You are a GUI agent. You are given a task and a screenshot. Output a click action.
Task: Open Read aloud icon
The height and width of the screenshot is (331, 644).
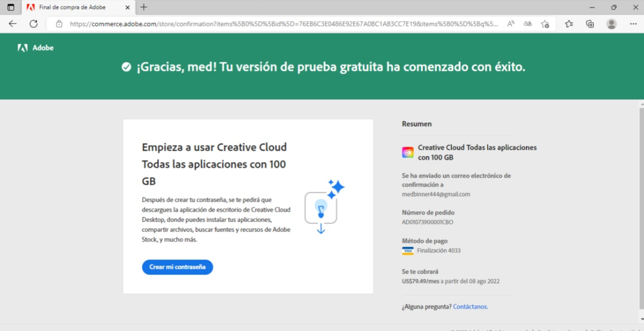click(x=511, y=24)
